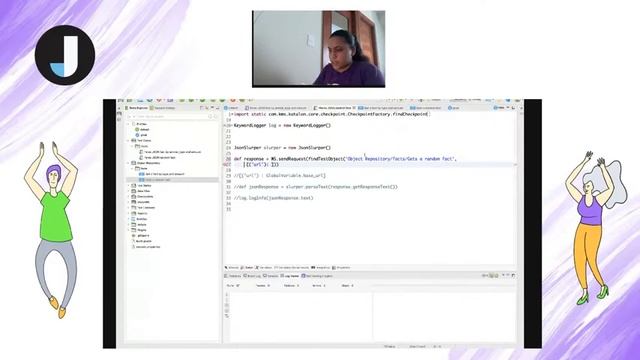Viewport: 640px width, 360px height.
Task: Expand the Data Files tree node
Action: [128, 191]
